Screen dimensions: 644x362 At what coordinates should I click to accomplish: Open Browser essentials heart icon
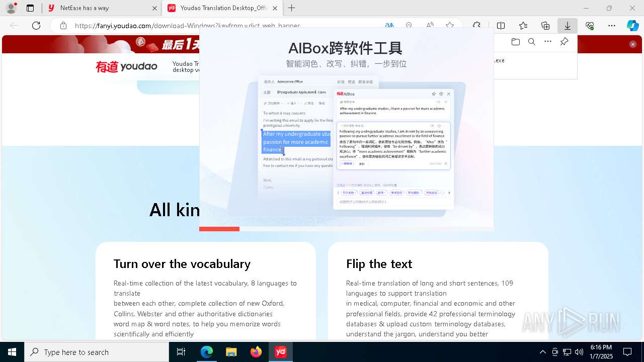[590, 26]
